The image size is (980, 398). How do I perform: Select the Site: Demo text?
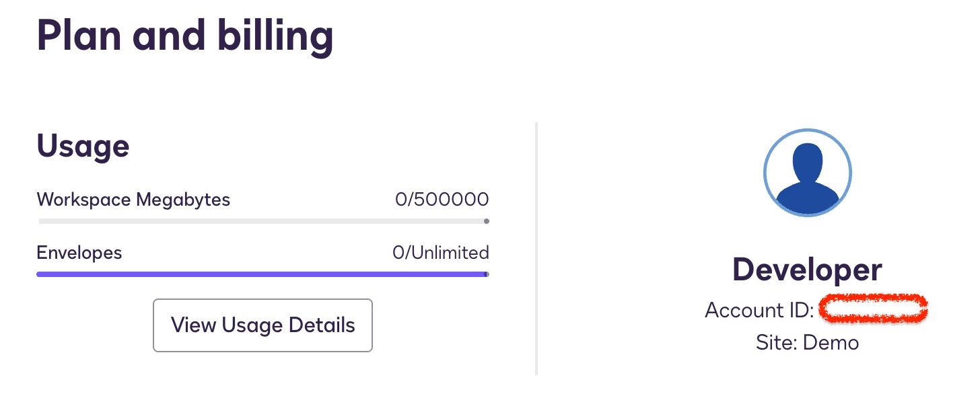coord(807,343)
